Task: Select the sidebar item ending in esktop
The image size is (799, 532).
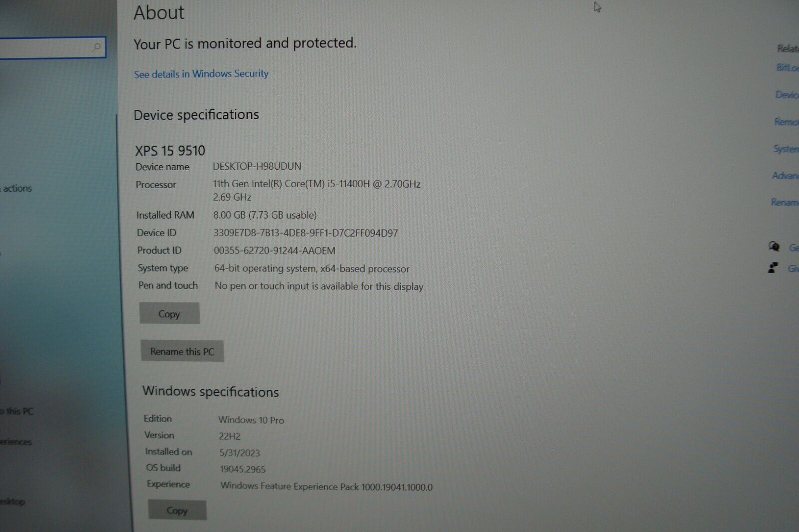Action: pos(12,502)
